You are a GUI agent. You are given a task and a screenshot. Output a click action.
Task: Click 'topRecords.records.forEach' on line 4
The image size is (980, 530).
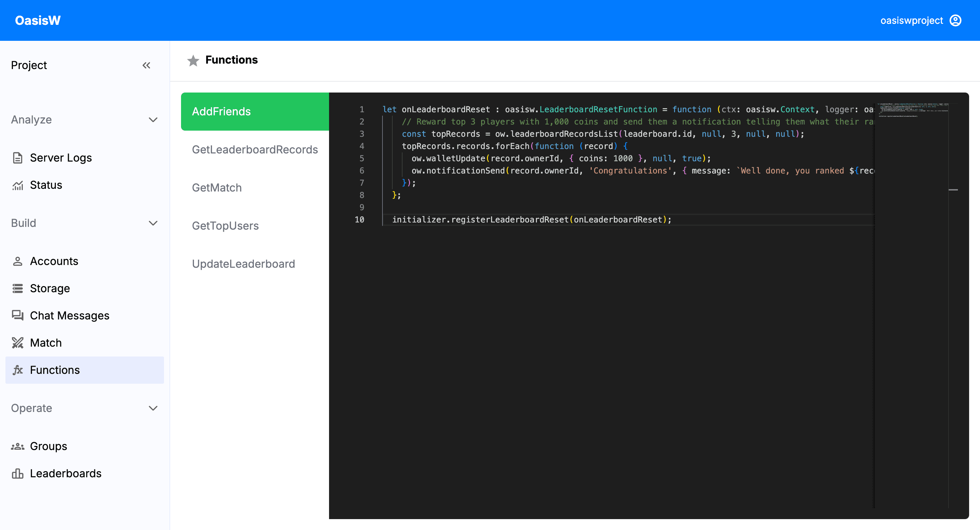pyautogui.click(x=465, y=146)
